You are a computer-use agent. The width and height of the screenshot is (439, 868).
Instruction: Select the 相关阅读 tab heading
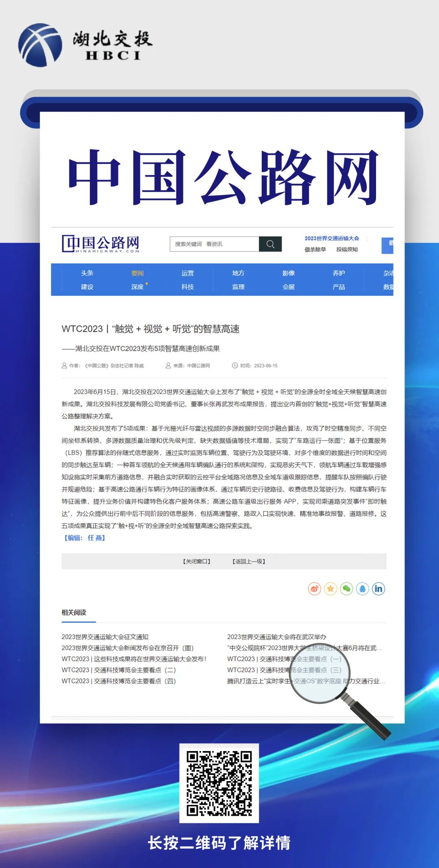click(74, 612)
